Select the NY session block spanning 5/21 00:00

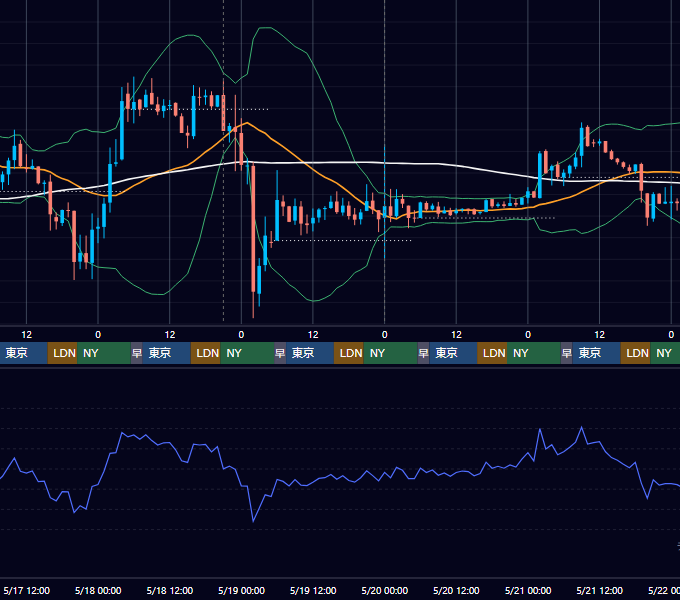click(533, 353)
